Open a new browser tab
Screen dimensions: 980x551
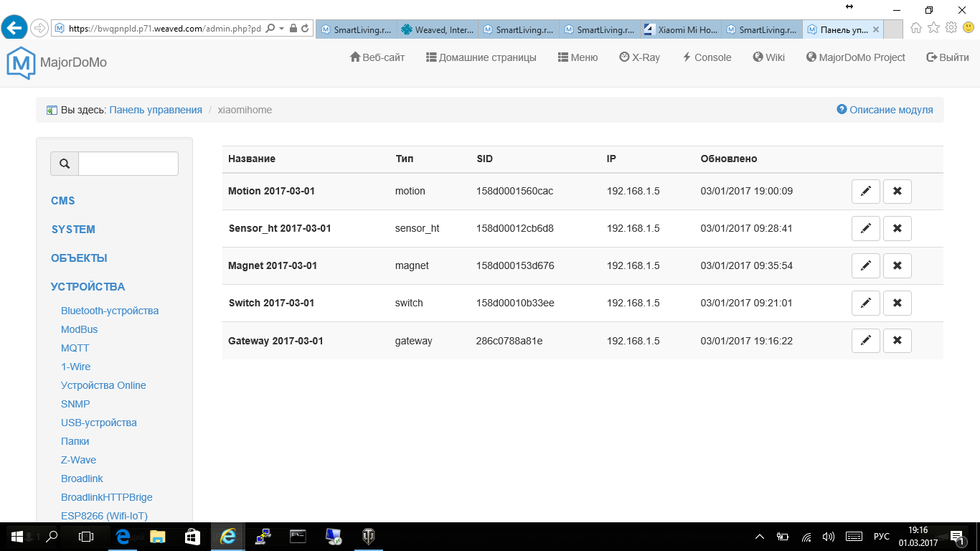pos(893,29)
